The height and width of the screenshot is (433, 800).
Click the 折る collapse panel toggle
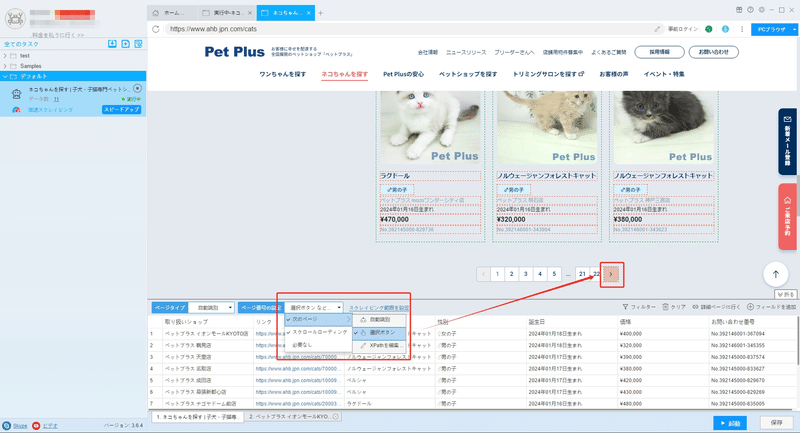click(786, 294)
